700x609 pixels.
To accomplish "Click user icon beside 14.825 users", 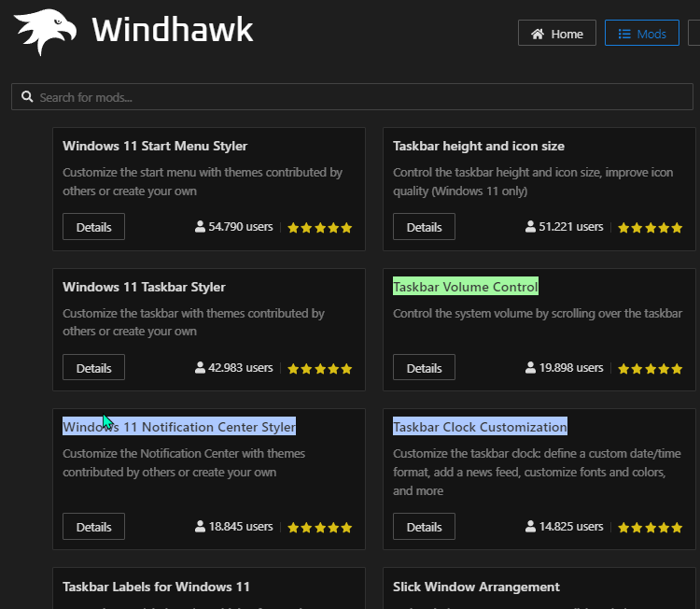I will 530,527.
